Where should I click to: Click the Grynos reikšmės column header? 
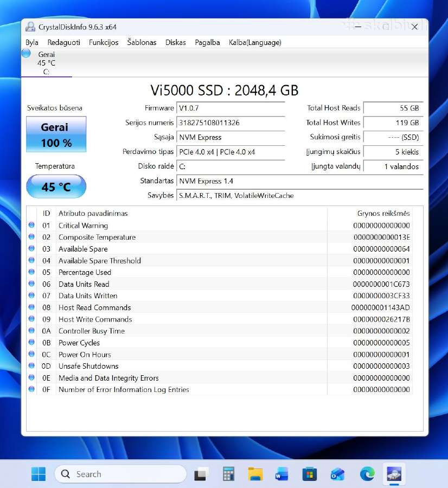[370, 213]
